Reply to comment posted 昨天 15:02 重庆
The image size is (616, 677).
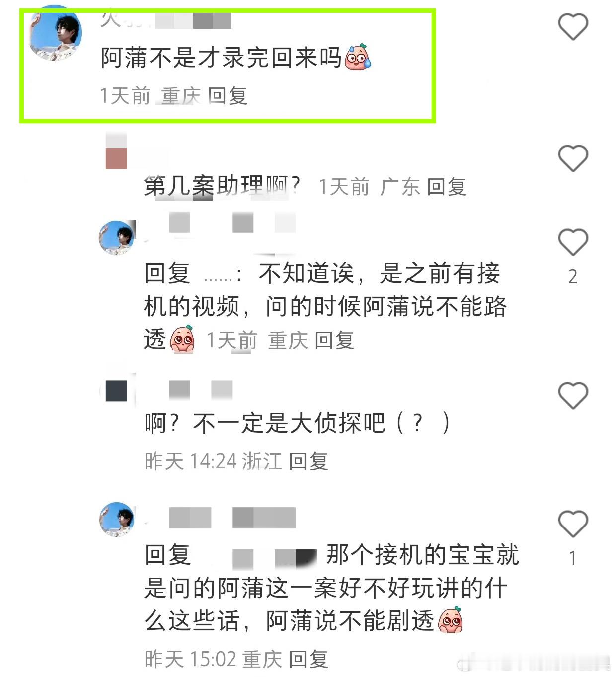tap(308, 659)
